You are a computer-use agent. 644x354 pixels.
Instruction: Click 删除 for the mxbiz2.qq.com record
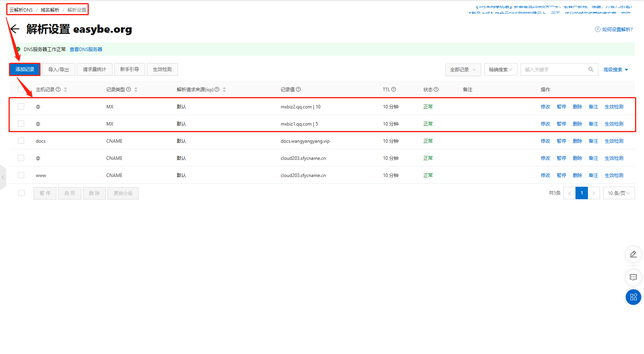click(x=577, y=106)
